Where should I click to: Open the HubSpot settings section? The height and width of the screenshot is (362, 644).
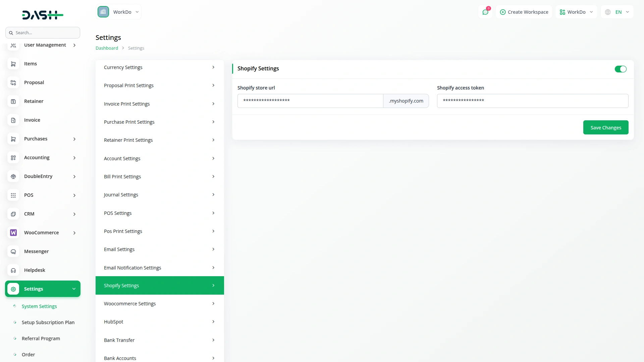point(160,321)
